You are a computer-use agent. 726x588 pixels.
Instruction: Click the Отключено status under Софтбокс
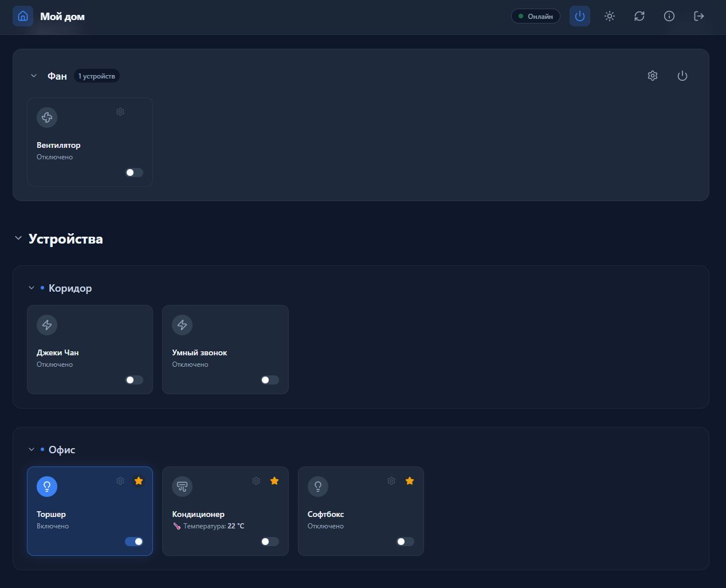tap(325, 526)
